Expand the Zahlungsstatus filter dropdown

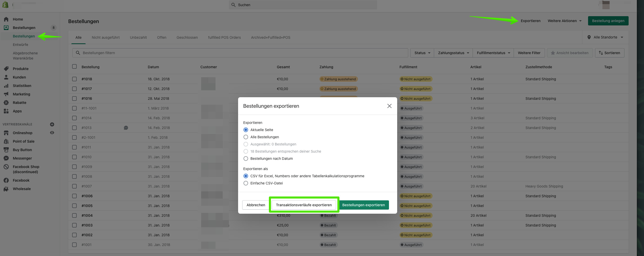pos(453,53)
